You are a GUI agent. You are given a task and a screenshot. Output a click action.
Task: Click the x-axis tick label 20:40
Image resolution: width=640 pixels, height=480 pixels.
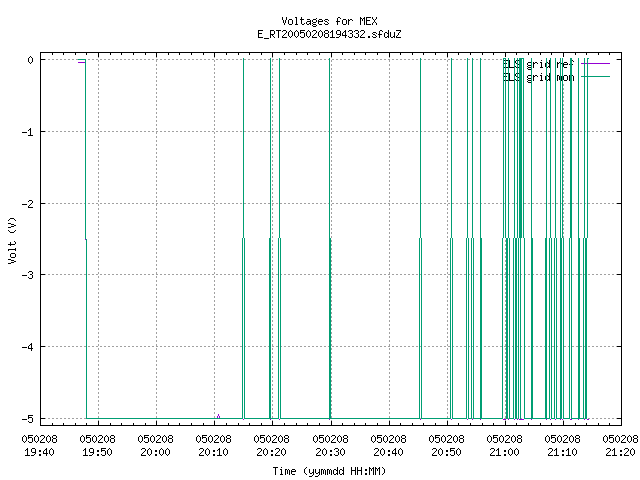[x=388, y=452]
